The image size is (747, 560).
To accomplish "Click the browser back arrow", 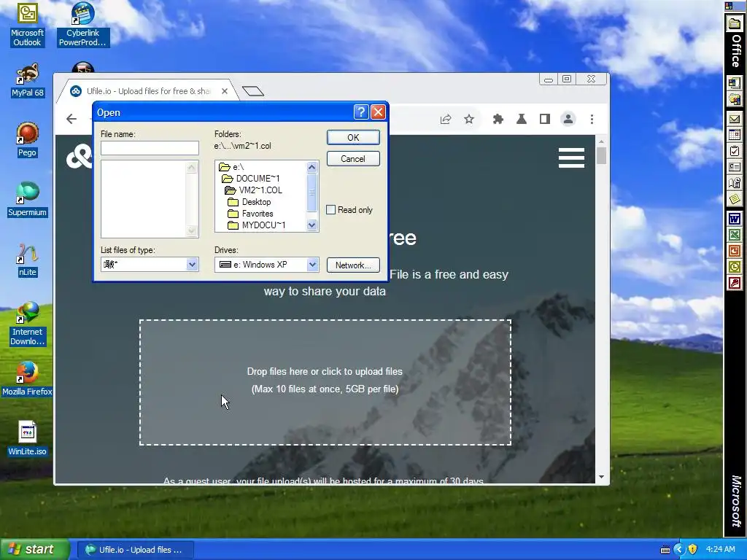I will pos(71,119).
